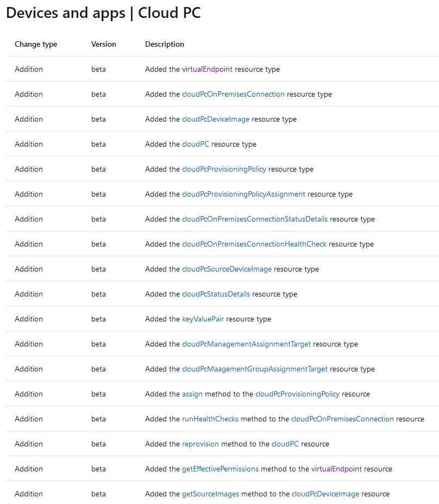The height and width of the screenshot is (504, 439).
Task: Open the getEffectivePermissions method link
Action: [219, 469]
